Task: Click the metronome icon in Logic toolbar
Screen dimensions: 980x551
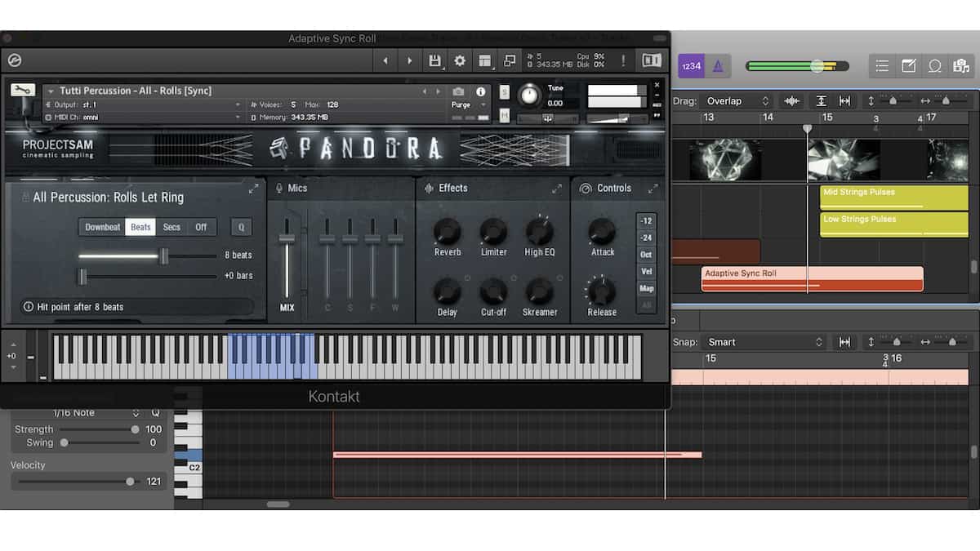Action: (x=718, y=66)
